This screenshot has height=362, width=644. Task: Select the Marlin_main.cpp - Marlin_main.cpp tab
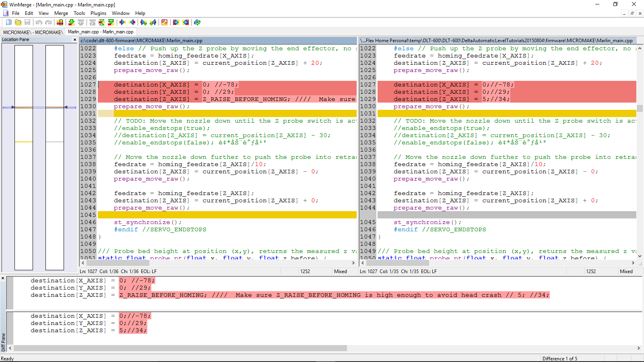(101, 32)
